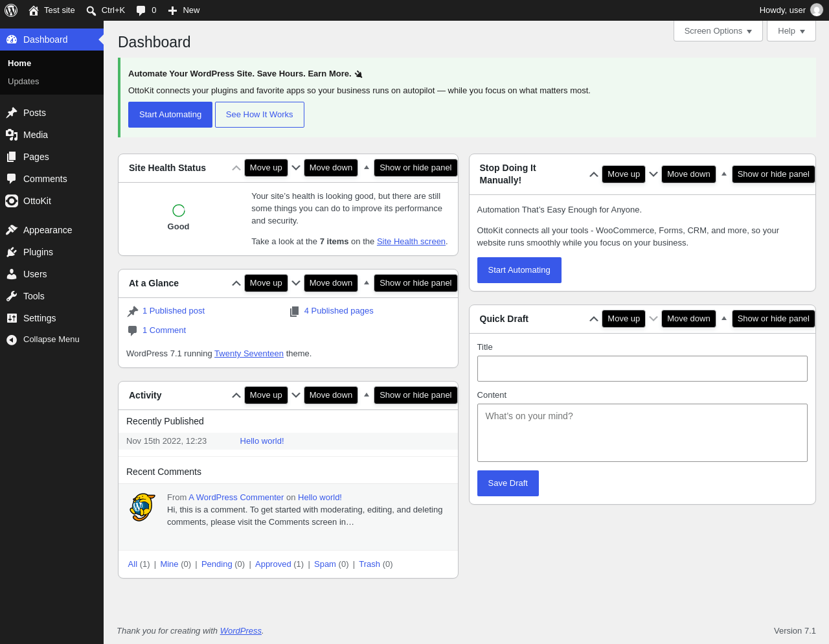Click the plus New button in admin bar

tap(184, 10)
